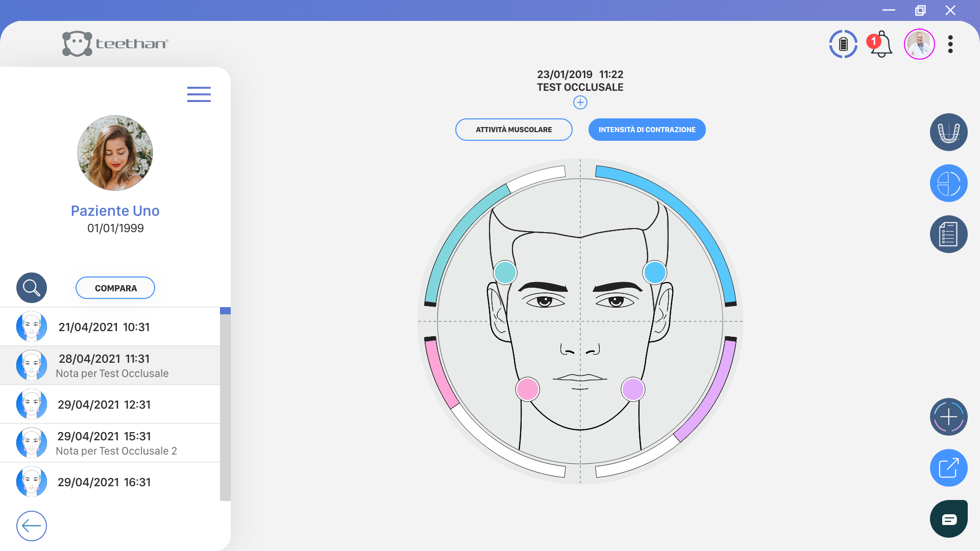Click the new test plus button
This screenshot has height=551, width=980.
pos(948,417)
